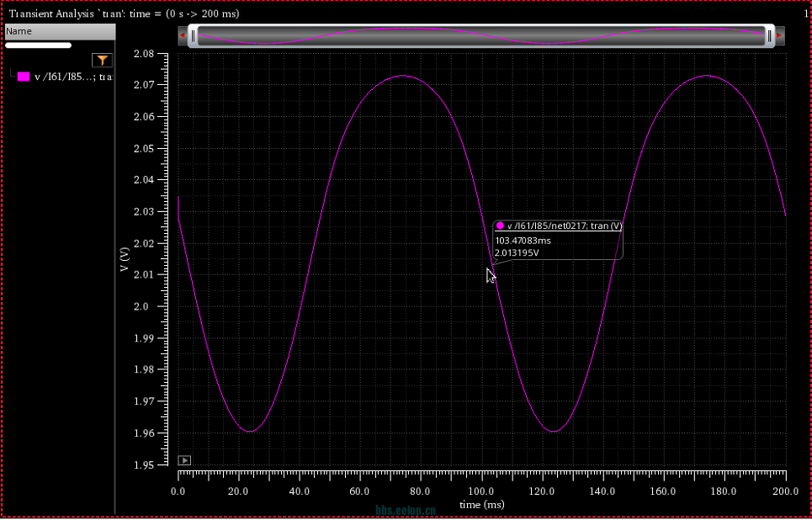Click the left red arrow of the zoom strip

click(183, 35)
